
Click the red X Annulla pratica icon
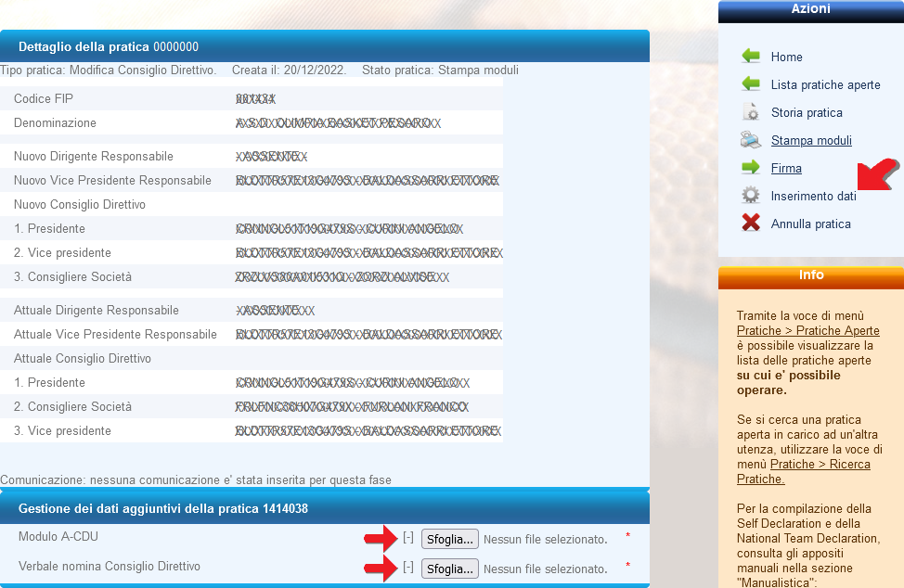coord(751,224)
